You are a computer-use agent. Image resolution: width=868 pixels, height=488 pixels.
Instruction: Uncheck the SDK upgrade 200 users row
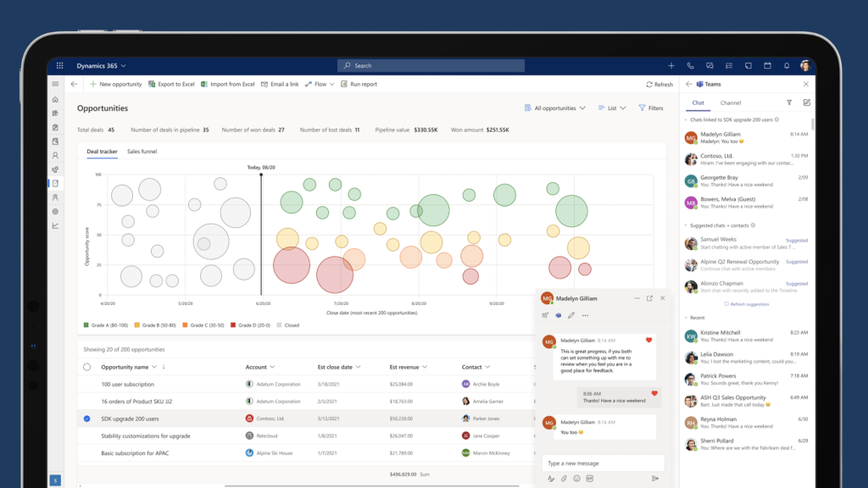tap(86, 419)
